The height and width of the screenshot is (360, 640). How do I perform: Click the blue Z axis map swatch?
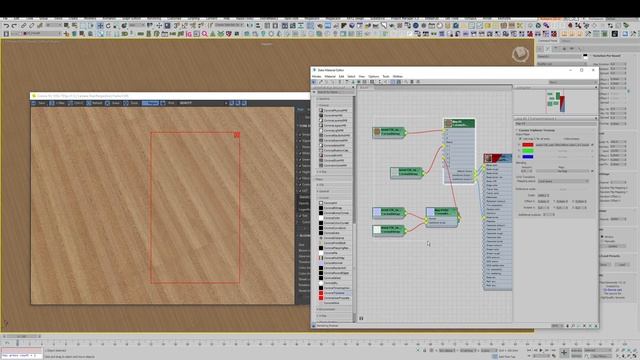pos(528,157)
